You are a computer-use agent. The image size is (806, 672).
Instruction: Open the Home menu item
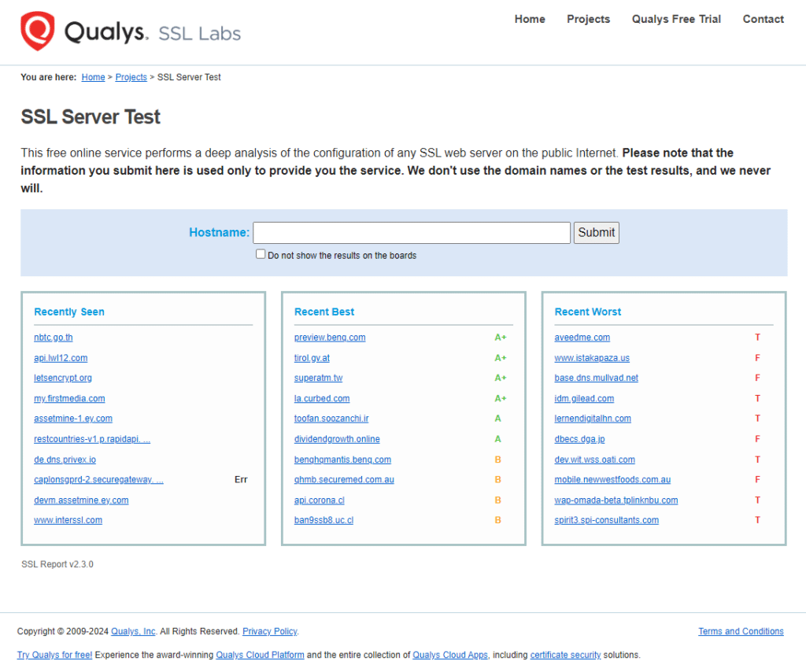(530, 19)
